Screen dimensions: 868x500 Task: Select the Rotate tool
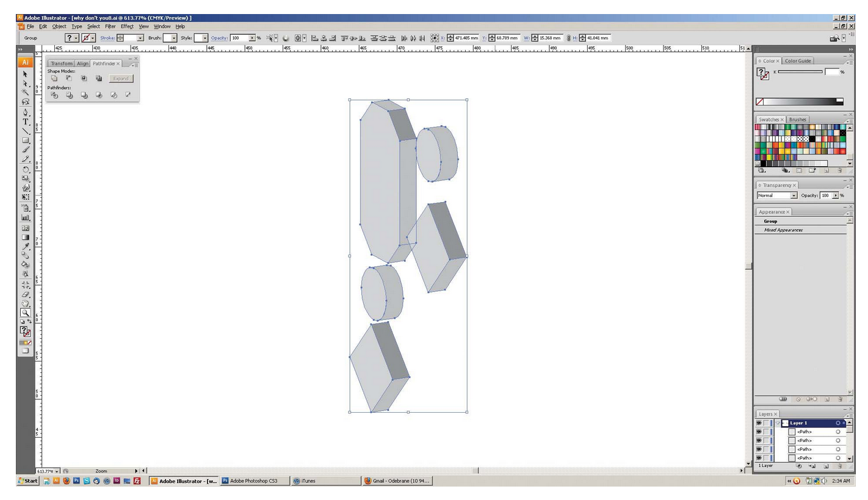(x=25, y=170)
